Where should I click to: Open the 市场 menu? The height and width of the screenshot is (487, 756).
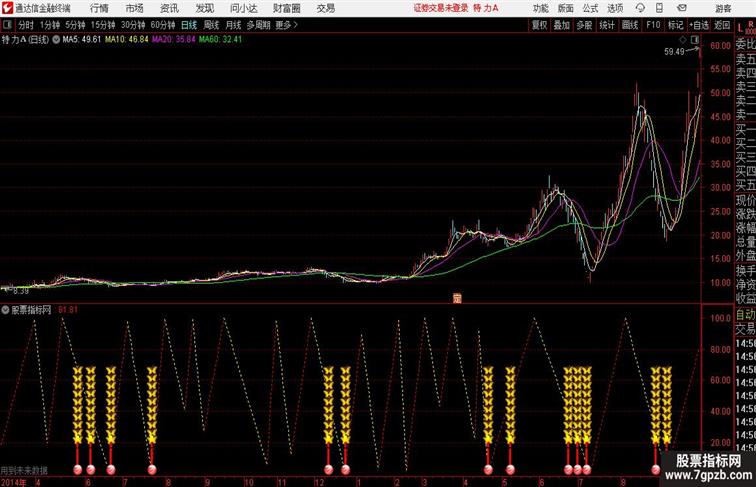point(135,8)
